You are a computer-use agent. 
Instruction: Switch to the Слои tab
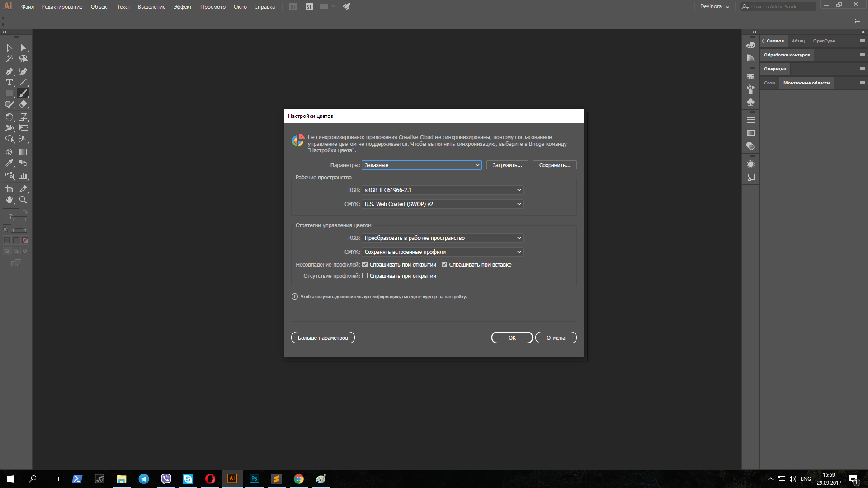point(769,83)
